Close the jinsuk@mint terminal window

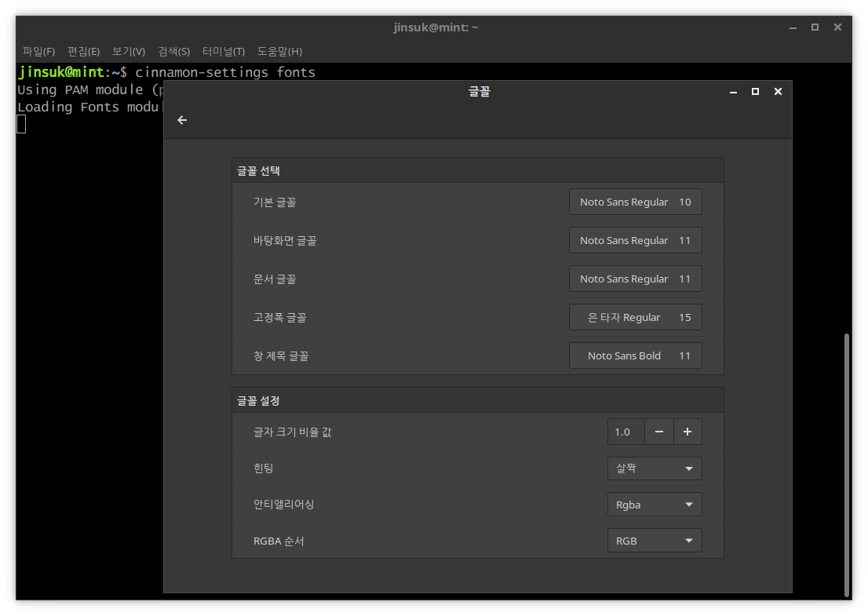coord(837,27)
